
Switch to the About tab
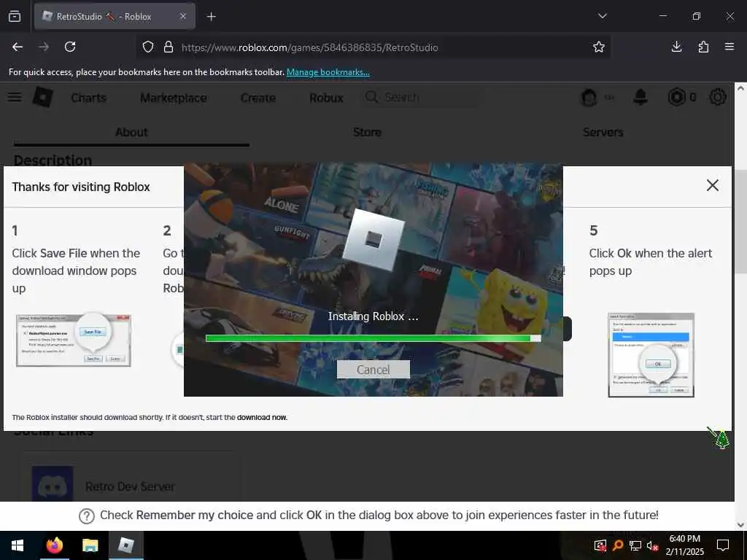[131, 133]
